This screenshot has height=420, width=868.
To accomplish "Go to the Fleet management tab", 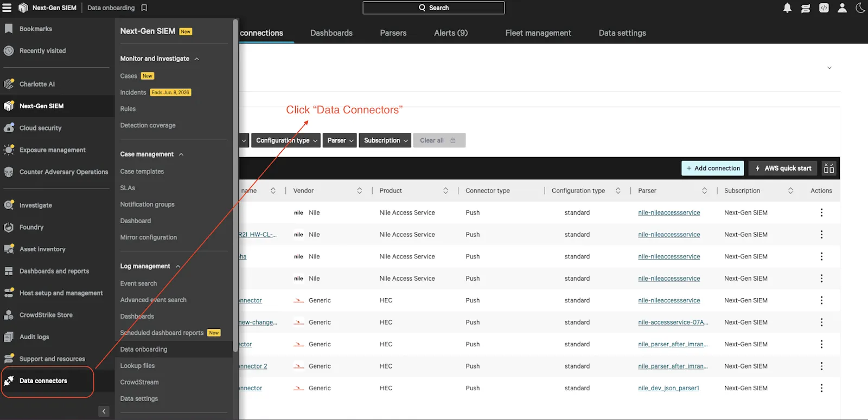I will click(538, 33).
